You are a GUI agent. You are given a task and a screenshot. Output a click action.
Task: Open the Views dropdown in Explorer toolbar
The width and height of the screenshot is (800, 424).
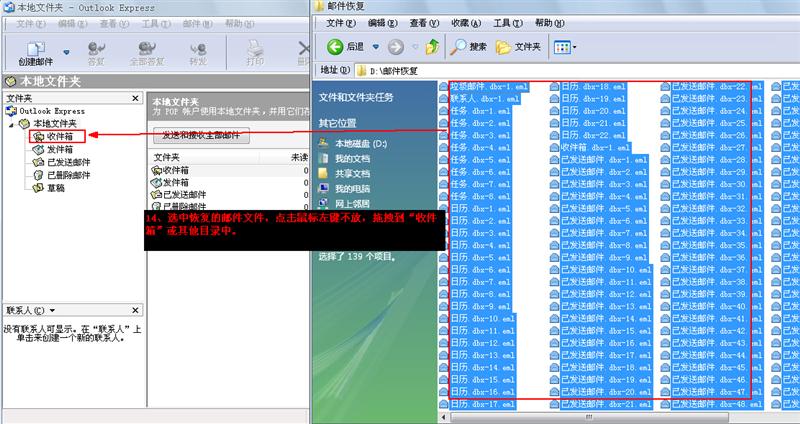click(x=563, y=46)
